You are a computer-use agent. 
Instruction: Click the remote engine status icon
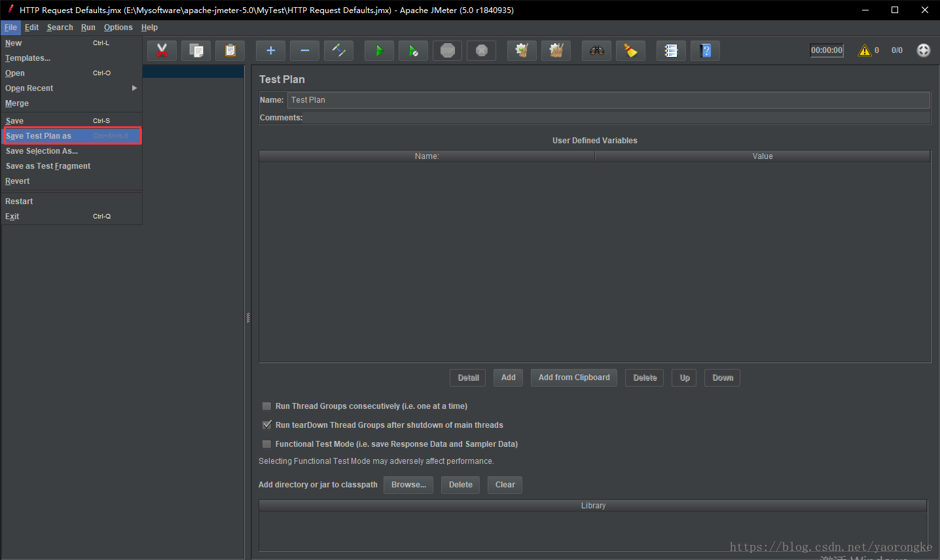click(923, 50)
